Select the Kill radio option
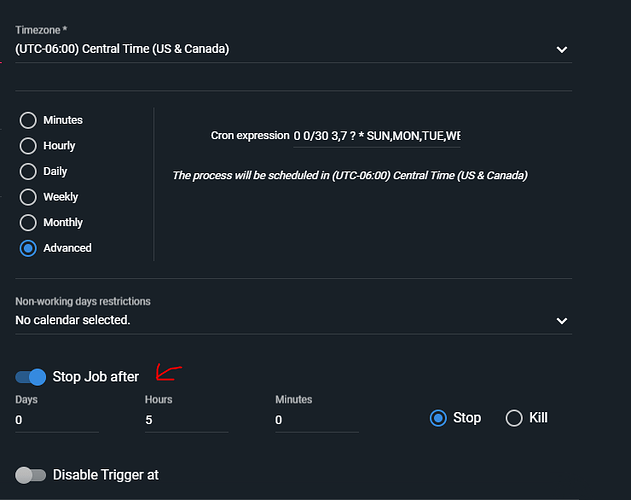 tap(514, 418)
